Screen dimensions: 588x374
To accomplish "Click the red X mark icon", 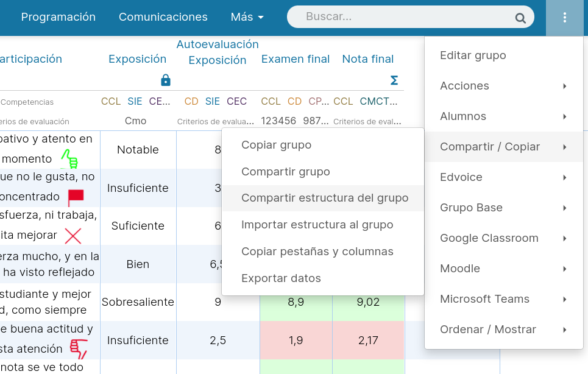I will point(73,236).
